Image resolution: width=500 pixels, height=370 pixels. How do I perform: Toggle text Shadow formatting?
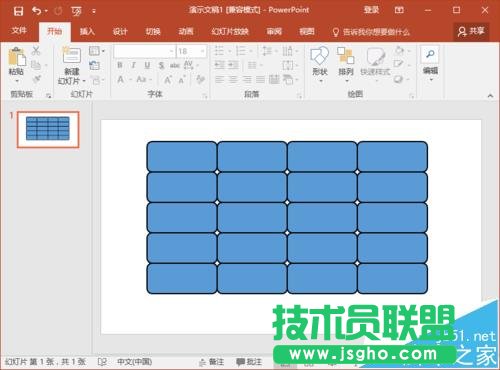161,65
